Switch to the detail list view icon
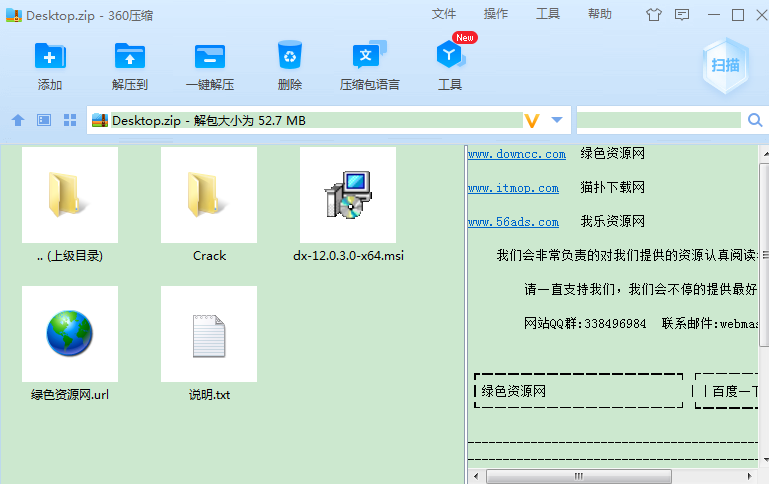The image size is (769, 484). click(x=44, y=120)
